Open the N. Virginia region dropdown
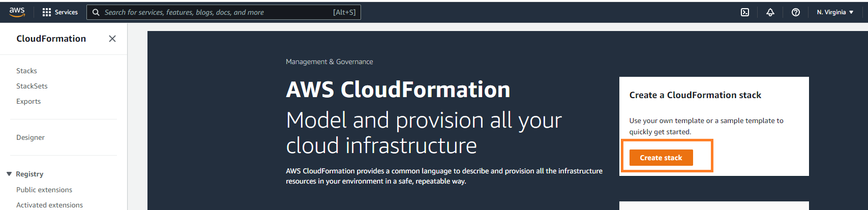Screen dimensions: 868x210 pyautogui.click(x=835, y=12)
